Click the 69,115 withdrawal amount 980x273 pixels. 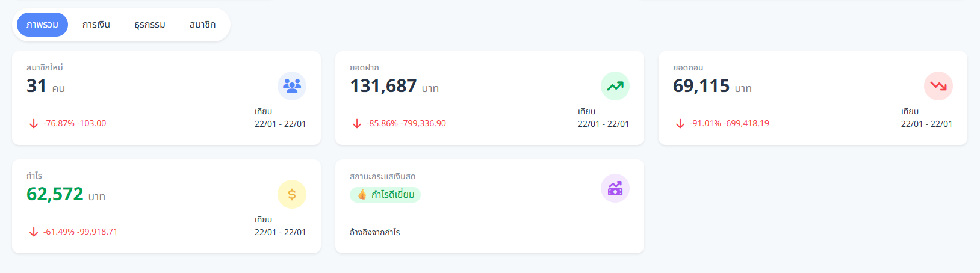click(x=701, y=86)
